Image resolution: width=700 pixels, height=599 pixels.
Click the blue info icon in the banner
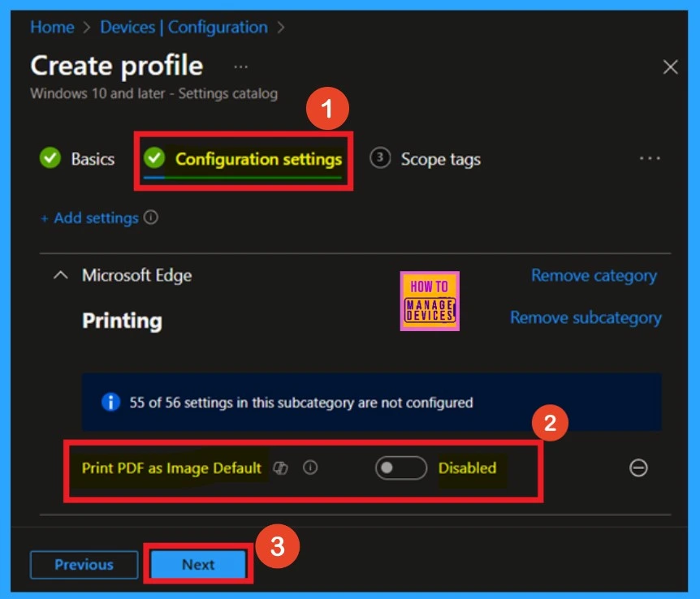(110, 402)
